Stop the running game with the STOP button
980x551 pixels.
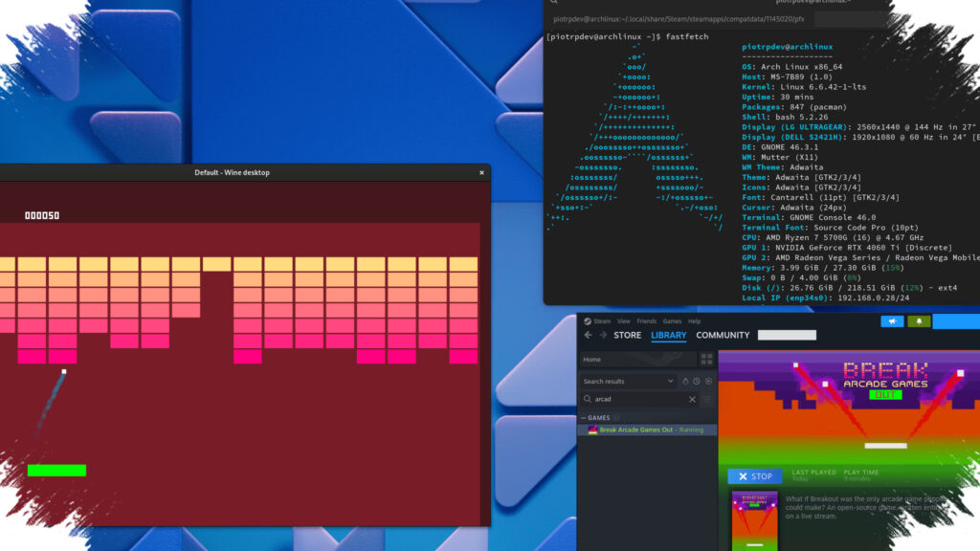(x=754, y=476)
